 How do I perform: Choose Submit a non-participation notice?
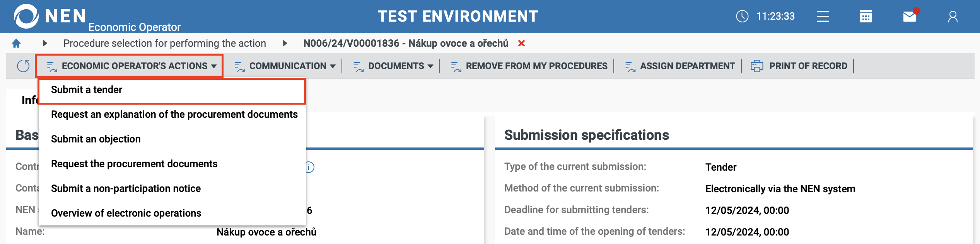click(x=126, y=189)
